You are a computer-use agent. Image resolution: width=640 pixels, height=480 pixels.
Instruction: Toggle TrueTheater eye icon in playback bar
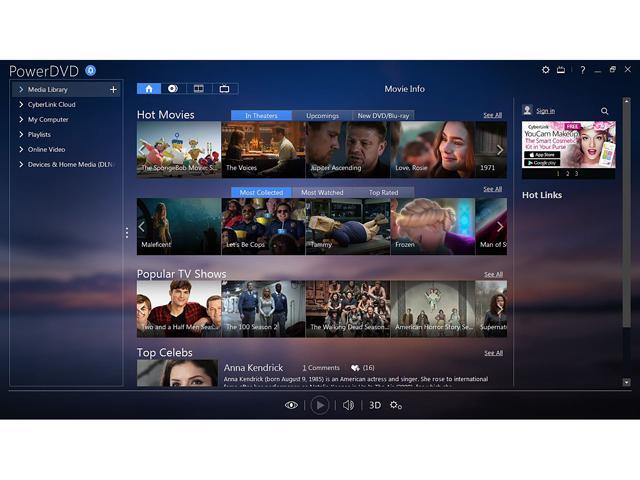pyautogui.click(x=291, y=405)
